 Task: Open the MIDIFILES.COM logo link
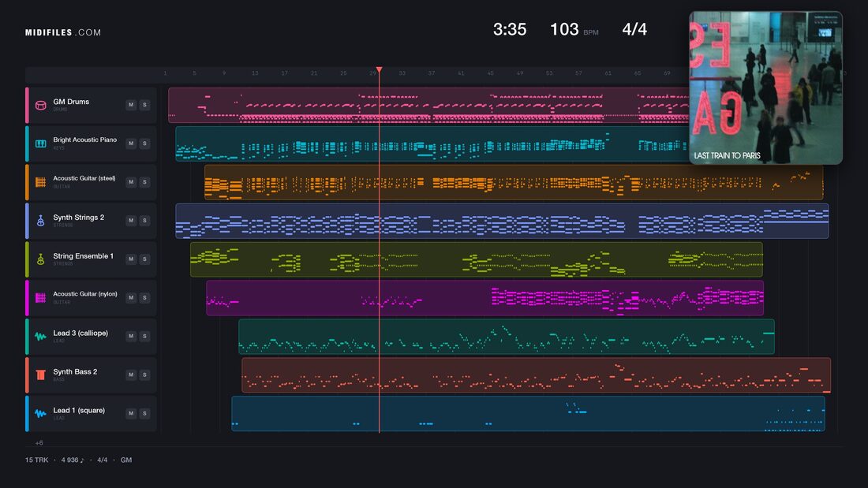(63, 32)
